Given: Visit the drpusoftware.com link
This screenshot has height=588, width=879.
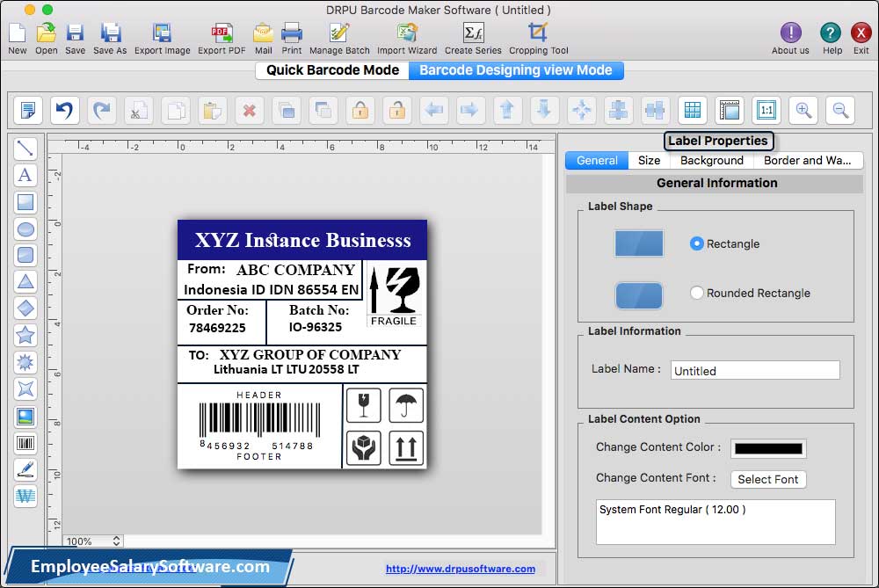Looking at the screenshot, I should click(x=461, y=569).
